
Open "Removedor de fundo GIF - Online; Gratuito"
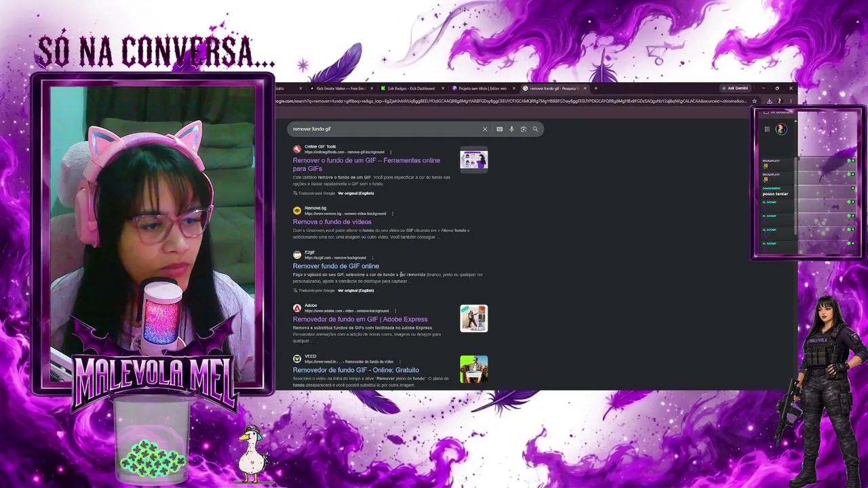pyautogui.click(x=356, y=370)
